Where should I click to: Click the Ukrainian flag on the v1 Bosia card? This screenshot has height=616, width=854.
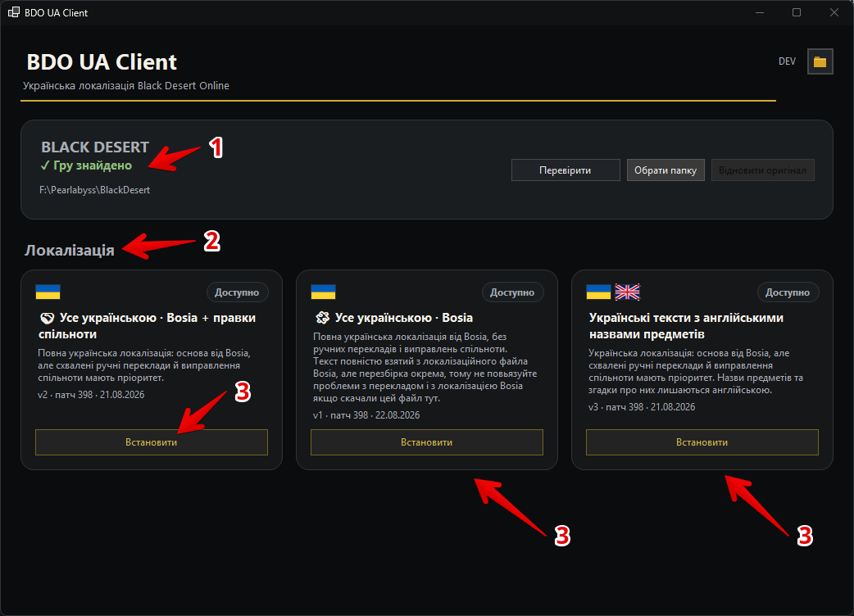click(x=323, y=292)
